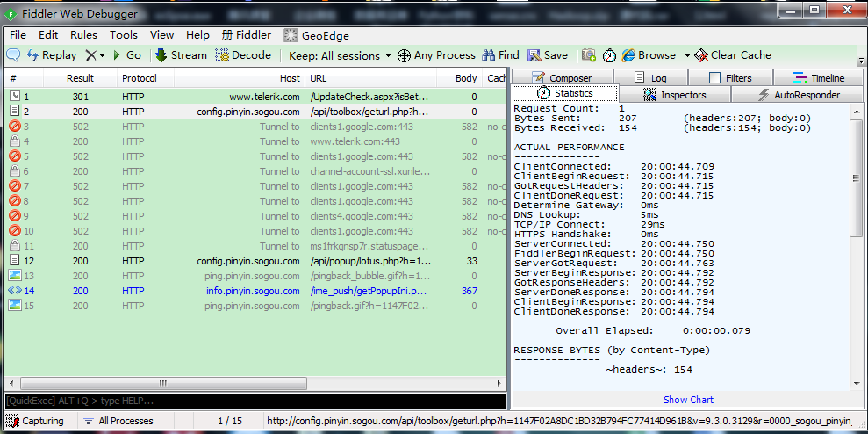This screenshot has height=434, width=868.
Task: Sort by the Body column header
Action: point(460,78)
